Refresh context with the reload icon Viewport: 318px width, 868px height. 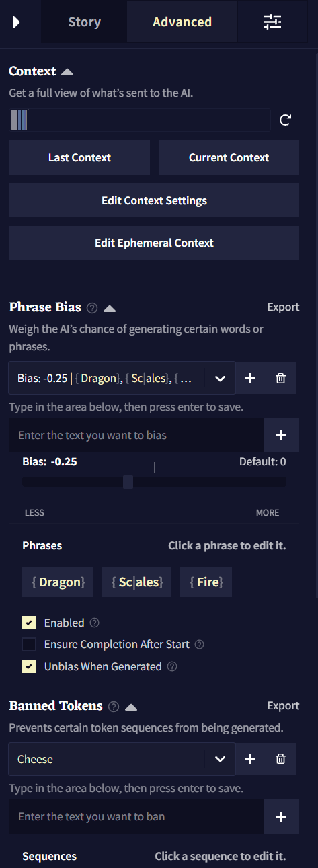pyautogui.click(x=286, y=120)
